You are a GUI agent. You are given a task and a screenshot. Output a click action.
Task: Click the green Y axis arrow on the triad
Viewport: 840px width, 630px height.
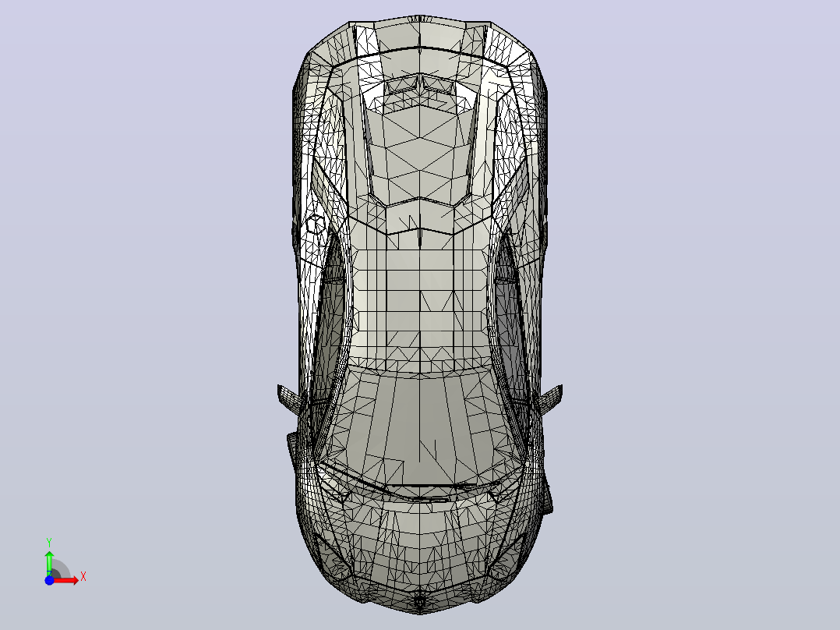49,563
